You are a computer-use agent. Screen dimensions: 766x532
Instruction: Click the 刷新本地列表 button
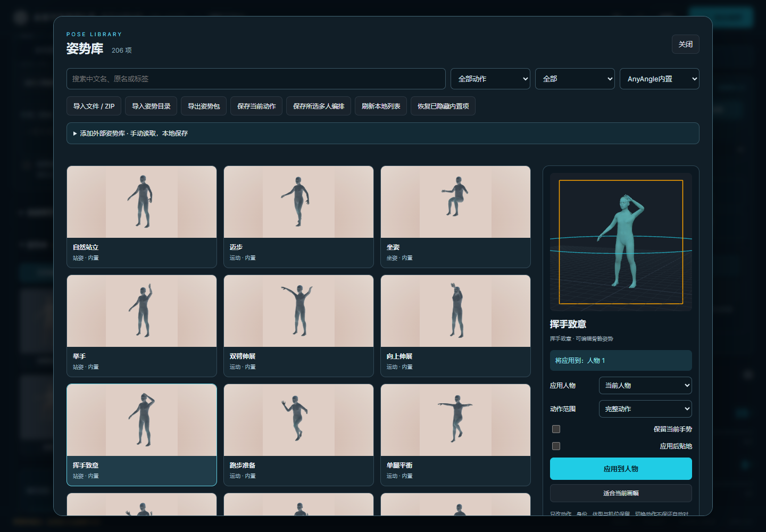click(x=381, y=106)
